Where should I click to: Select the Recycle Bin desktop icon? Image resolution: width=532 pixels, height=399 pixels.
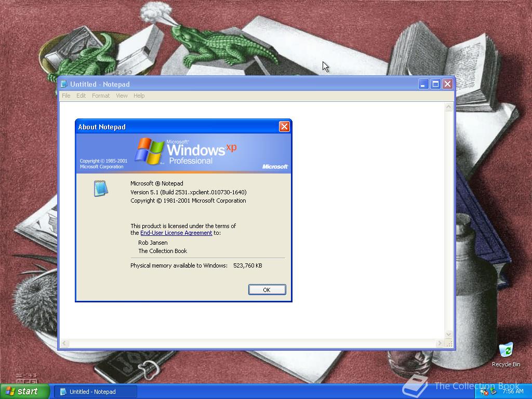506,354
